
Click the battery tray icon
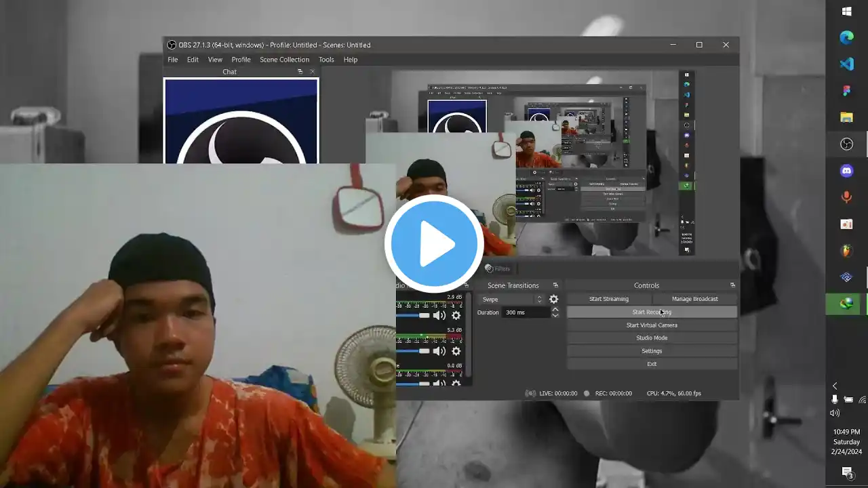[x=848, y=400]
